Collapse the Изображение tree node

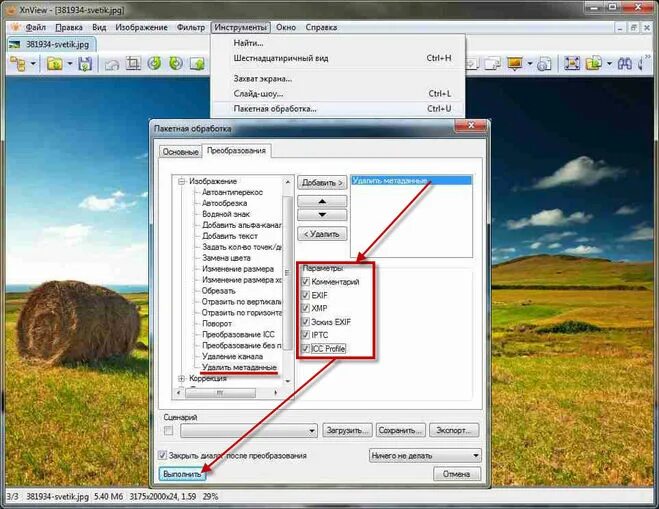click(182, 181)
